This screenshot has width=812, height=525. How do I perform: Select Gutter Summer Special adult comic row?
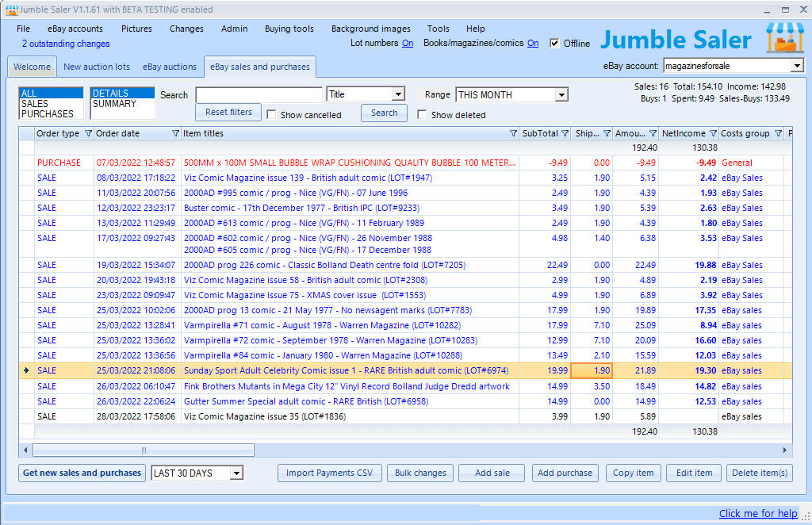coord(405,401)
